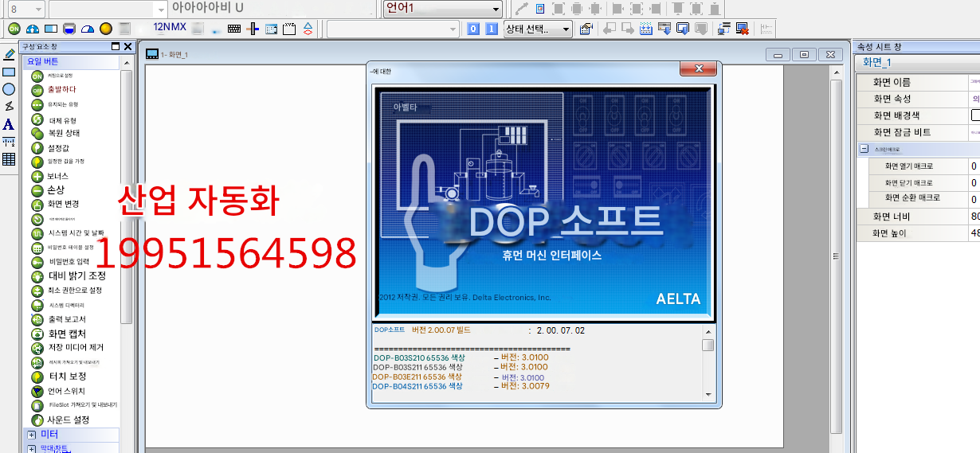This screenshot has width=980, height=453.
Task: Select 화면 캡처 in the element list
Action: tap(67, 334)
